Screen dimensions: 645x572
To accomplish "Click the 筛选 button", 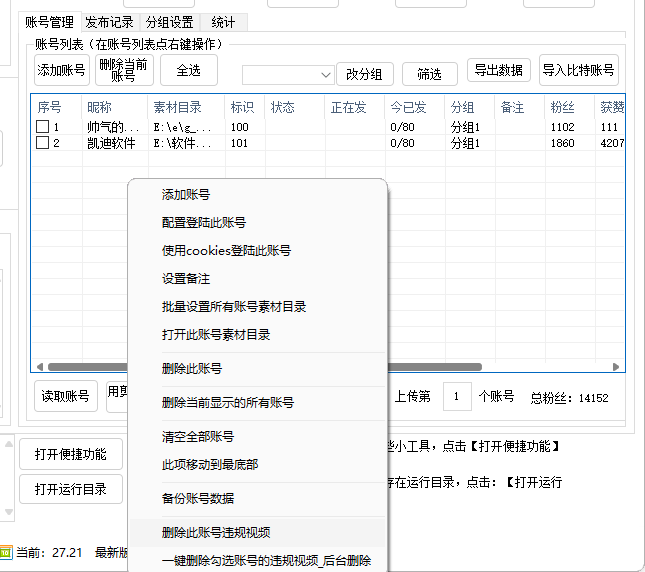I will click(x=429, y=74).
